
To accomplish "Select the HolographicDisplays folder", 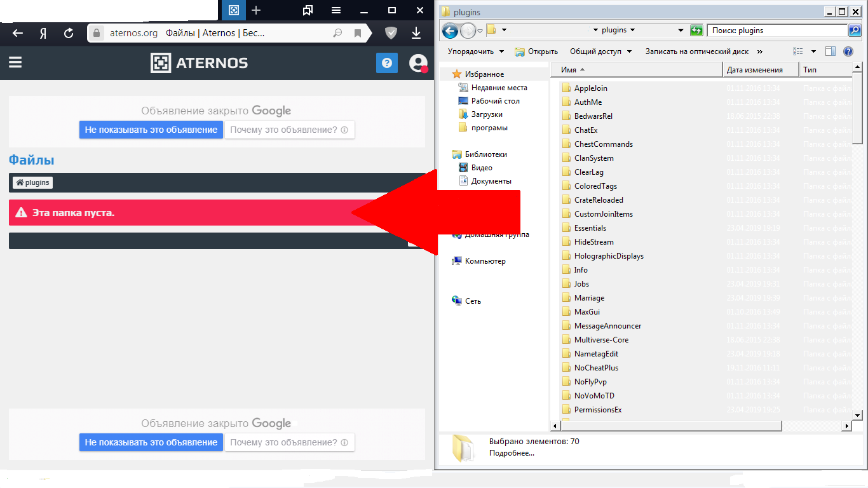I will coord(609,256).
